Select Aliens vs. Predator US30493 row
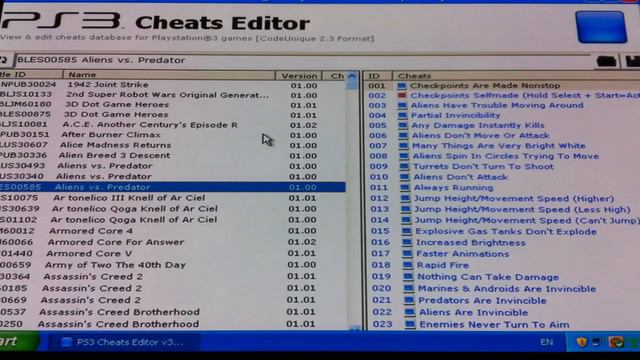 [173, 166]
